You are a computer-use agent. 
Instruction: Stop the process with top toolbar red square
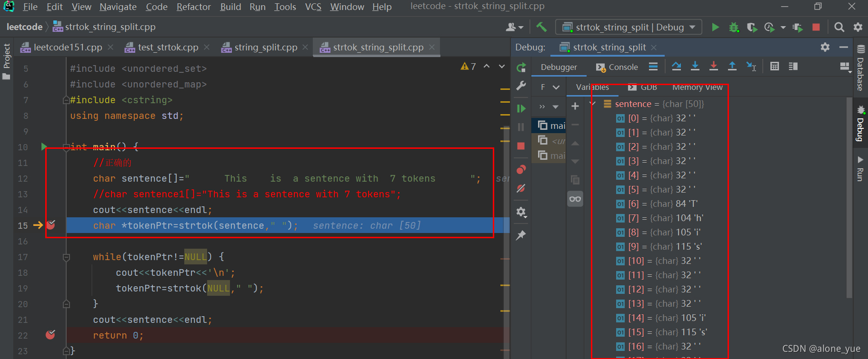816,27
